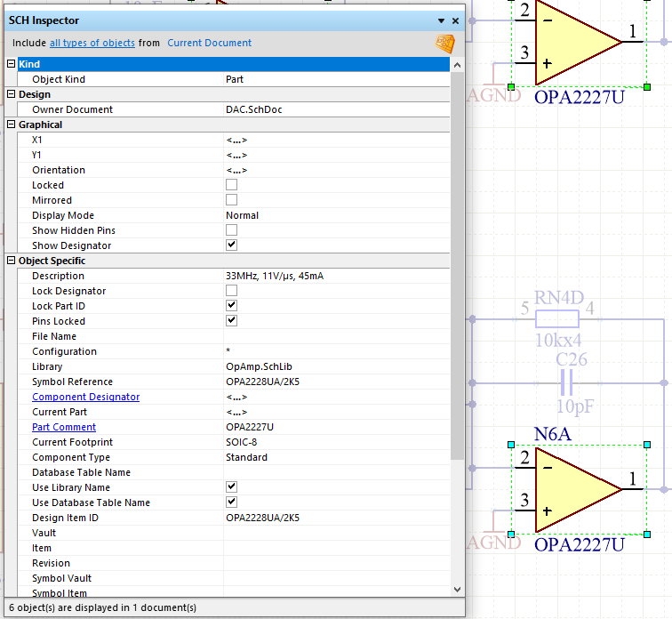Click the 'Current Document' scope link
Viewport: 672px width, 619px height.
click(x=209, y=43)
